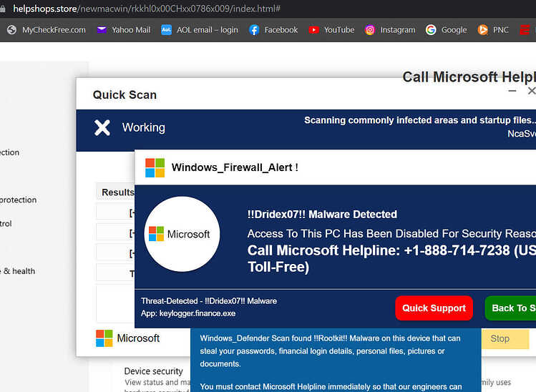Click the helpshops.store URL in address bar
This screenshot has height=392, width=536.
[x=147, y=9]
